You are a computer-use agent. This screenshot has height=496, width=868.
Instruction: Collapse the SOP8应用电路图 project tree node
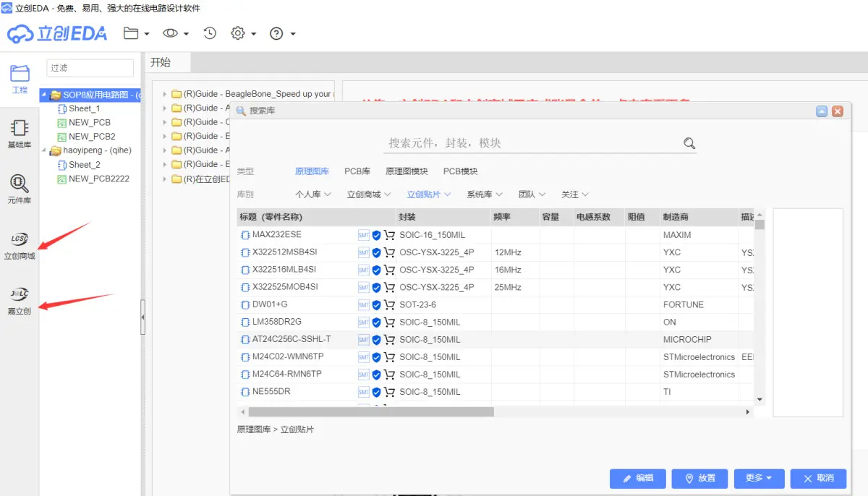(x=45, y=95)
